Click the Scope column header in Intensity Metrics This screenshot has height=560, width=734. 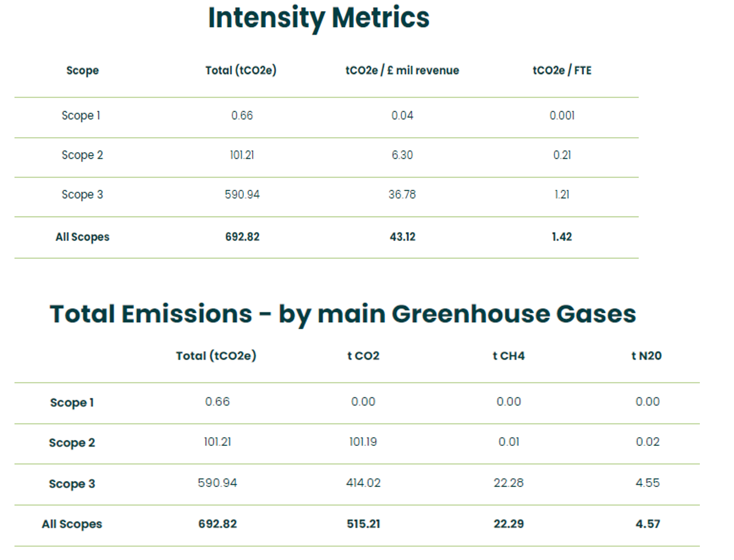82,71
